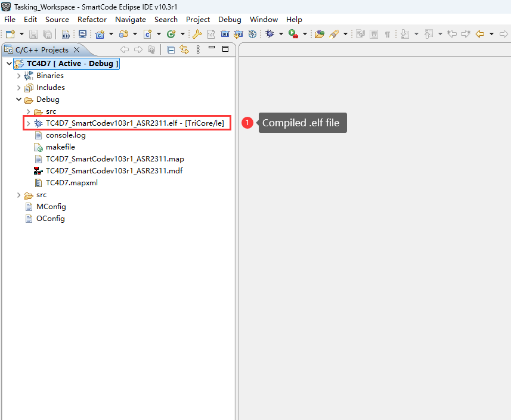Toggle Link with Editor in Projects panel

184,50
